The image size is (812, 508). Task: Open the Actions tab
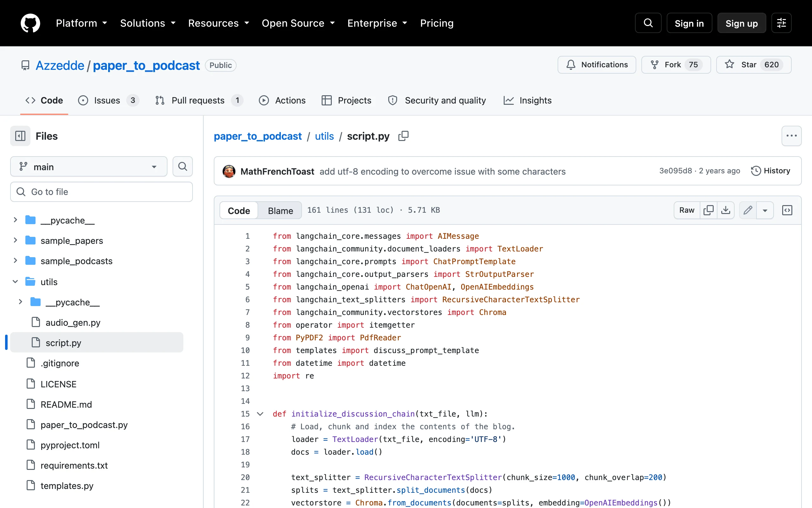pyautogui.click(x=282, y=100)
